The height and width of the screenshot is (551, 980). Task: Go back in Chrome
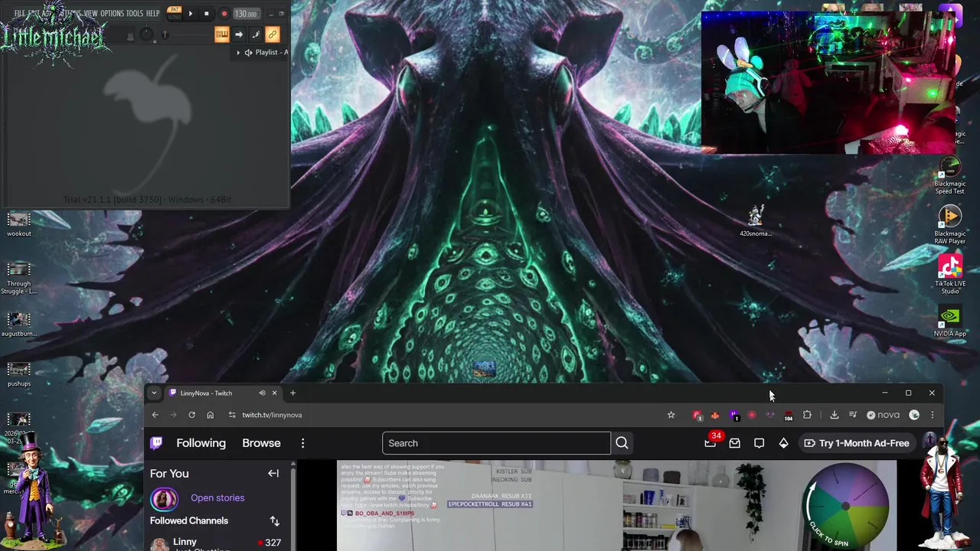pos(155,415)
